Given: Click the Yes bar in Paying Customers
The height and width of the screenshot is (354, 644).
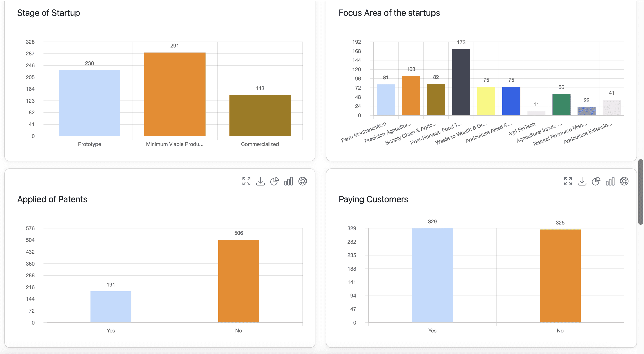Looking at the screenshot, I should pyautogui.click(x=432, y=275).
